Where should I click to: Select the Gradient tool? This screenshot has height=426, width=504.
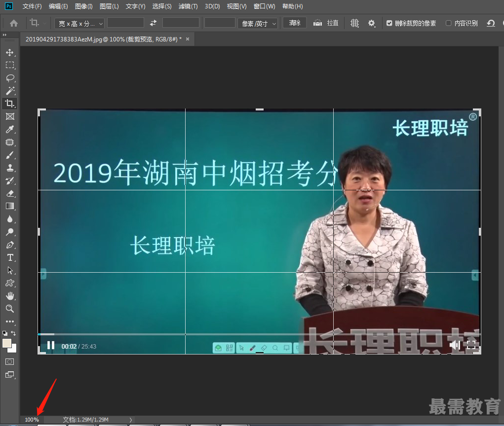coord(10,206)
